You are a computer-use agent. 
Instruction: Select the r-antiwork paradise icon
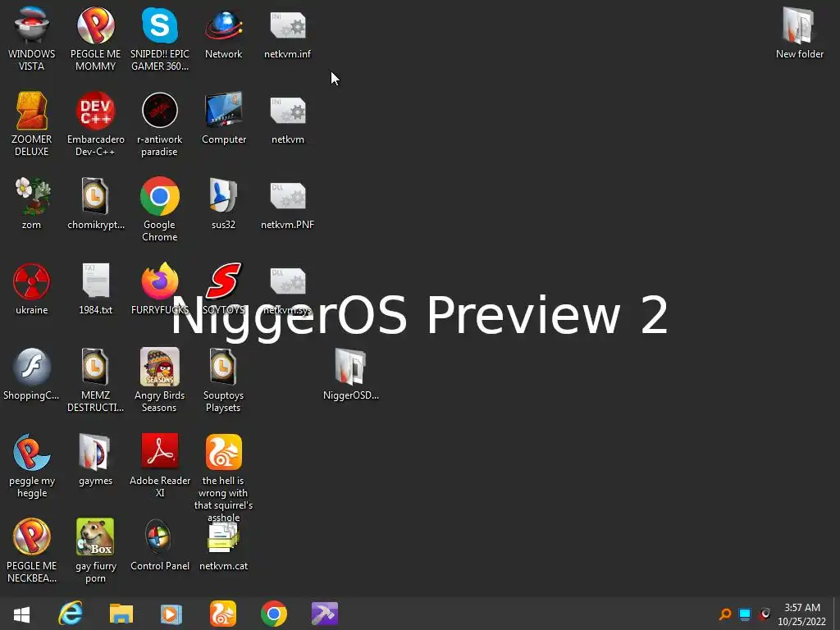point(160,124)
